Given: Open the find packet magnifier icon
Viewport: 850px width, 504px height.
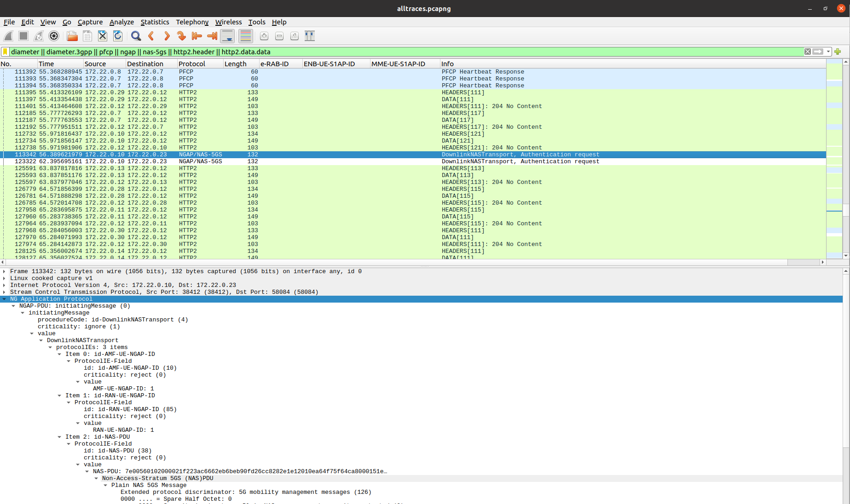Looking at the screenshot, I should (x=136, y=36).
